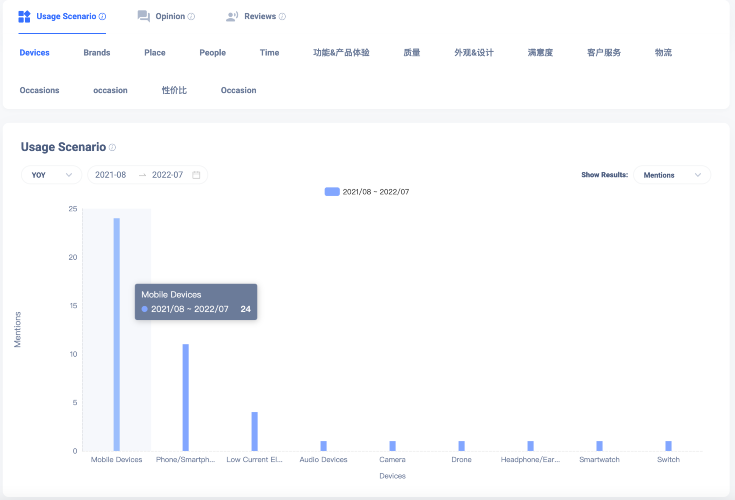Click the start date 2021-08 field

tap(111, 175)
